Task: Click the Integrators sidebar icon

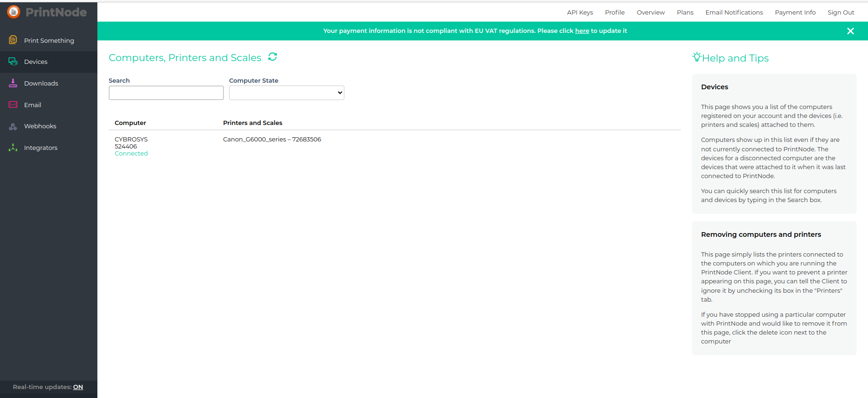Action: pyautogui.click(x=13, y=148)
